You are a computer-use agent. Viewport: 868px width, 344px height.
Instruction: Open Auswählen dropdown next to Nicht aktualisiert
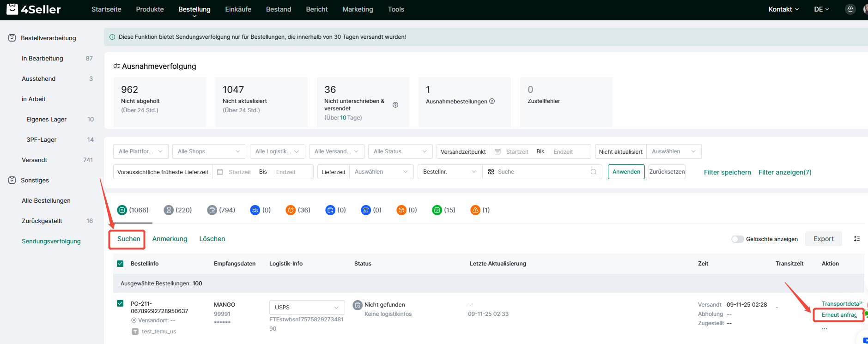point(674,151)
